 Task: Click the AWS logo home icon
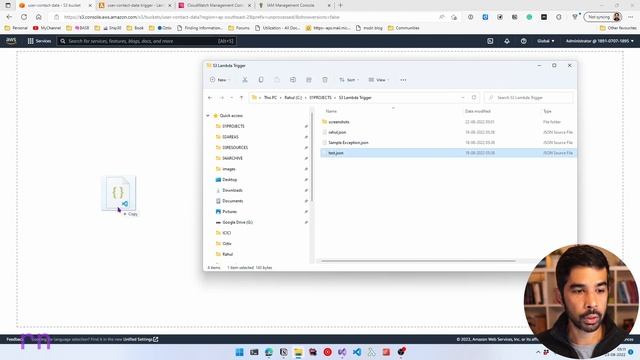(11, 41)
